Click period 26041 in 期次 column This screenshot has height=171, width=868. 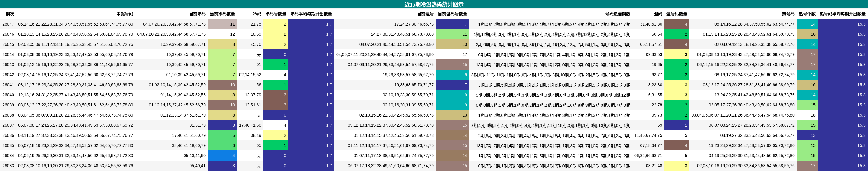8,85
